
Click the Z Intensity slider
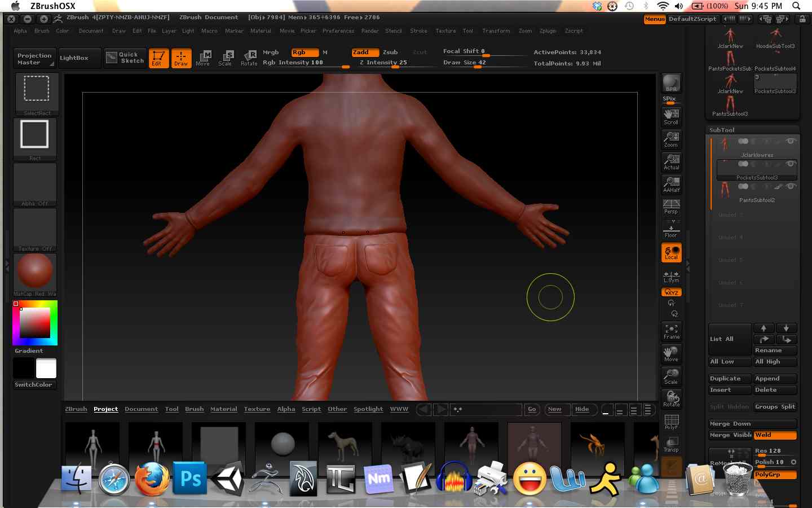click(x=383, y=63)
